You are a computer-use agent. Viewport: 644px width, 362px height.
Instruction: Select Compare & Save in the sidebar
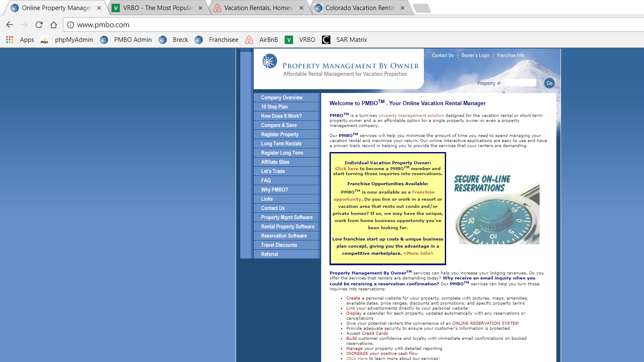click(287, 125)
